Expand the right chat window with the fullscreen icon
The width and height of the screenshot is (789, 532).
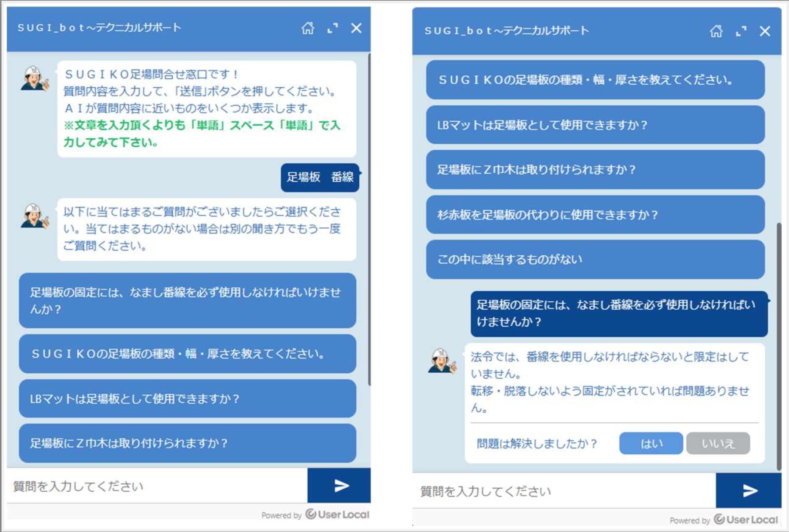pyautogui.click(x=741, y=31)
